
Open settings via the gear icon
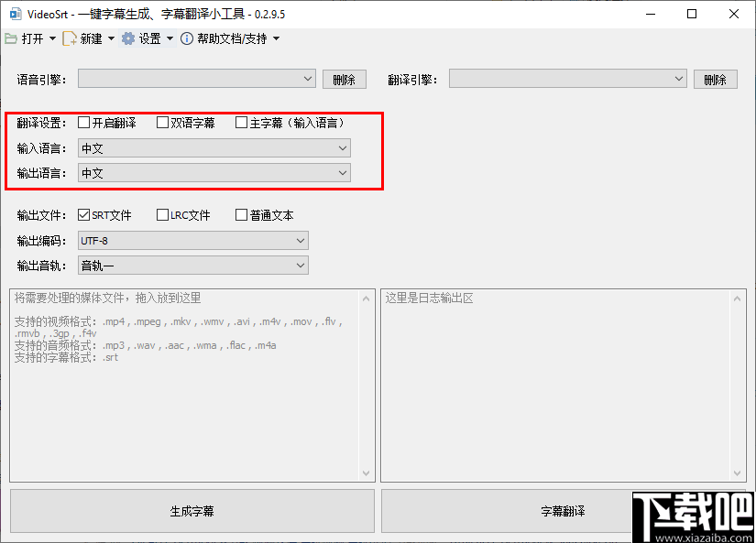click(x=128, y=38)
